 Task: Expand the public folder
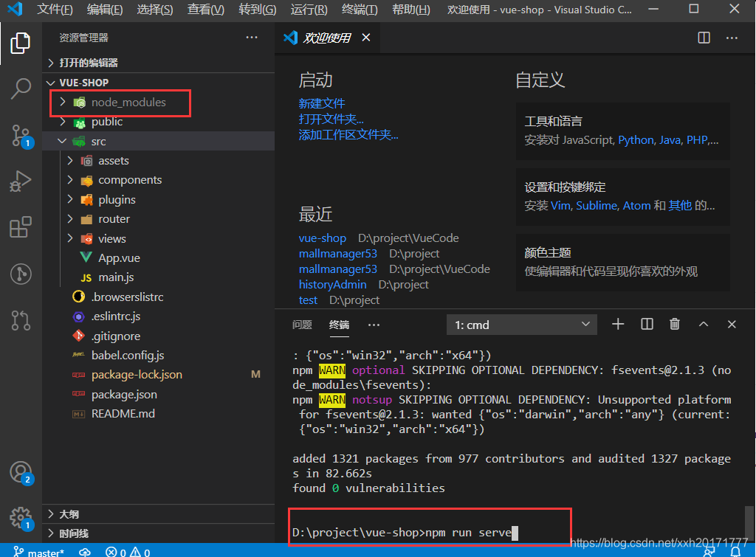[158, 122]
